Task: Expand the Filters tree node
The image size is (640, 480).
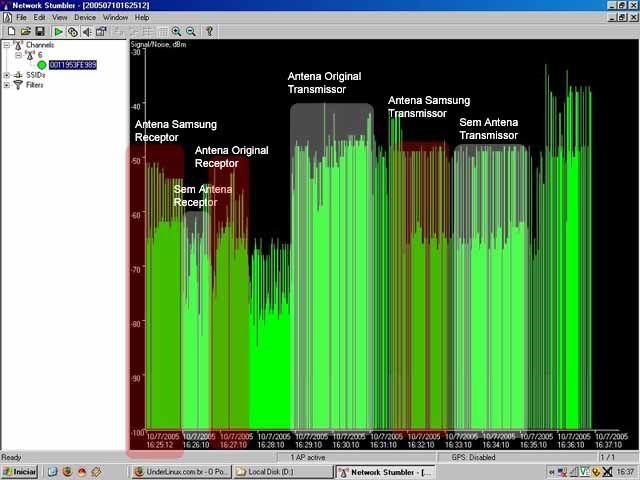Action: coord(7,85)
